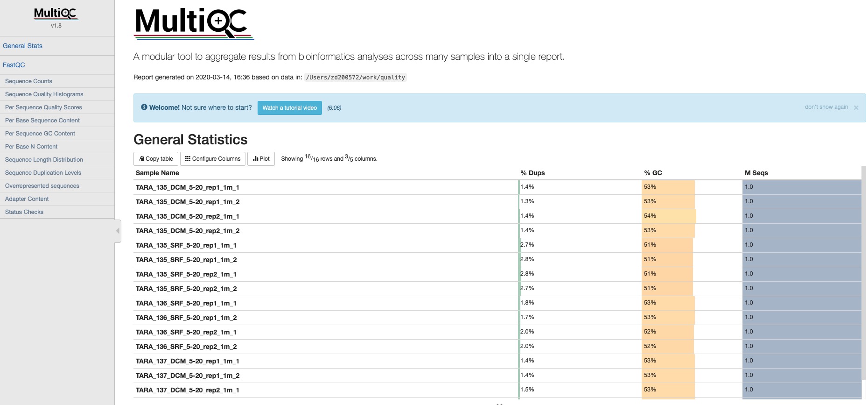Open Per Base N Content link

[x=31, y=147]
